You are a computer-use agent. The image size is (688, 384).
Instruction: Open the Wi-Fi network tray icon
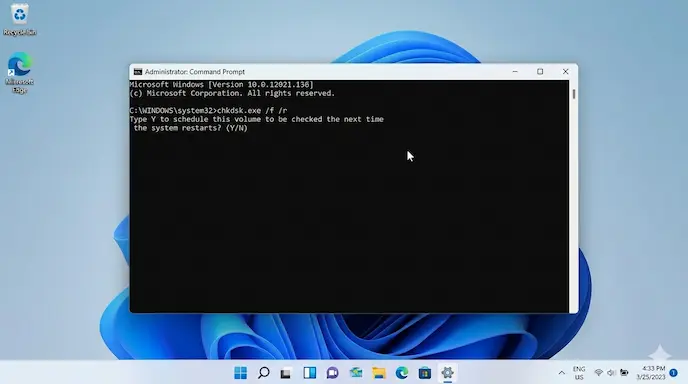pyautogui.click(x=598, y=373)
